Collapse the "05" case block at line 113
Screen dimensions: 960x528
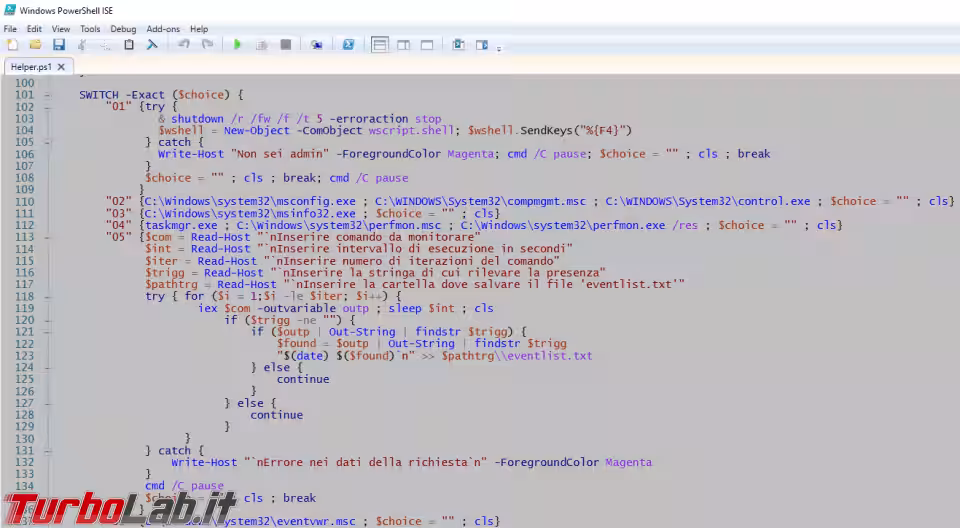[47, 237]
